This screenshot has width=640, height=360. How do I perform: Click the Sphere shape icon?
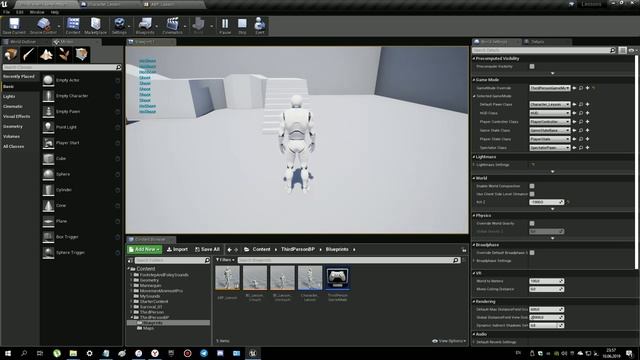(x=48, y=174)
